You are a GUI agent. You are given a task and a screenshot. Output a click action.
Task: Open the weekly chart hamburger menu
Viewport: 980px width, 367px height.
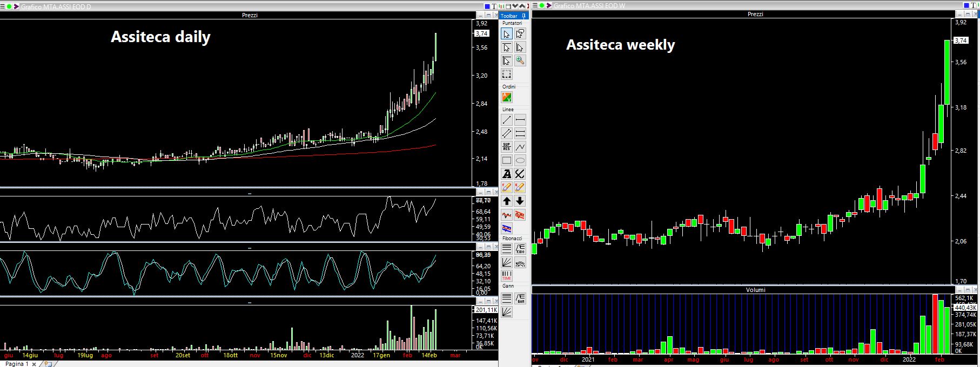coord(535,5)
